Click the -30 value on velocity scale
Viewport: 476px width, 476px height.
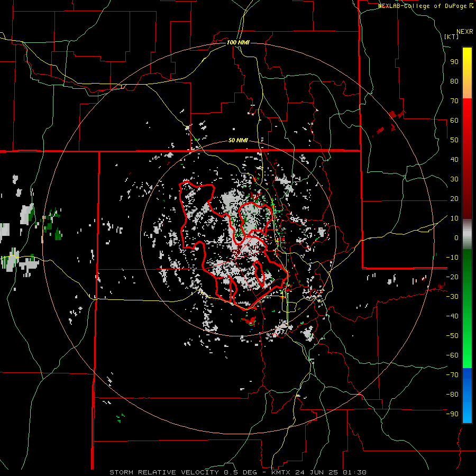[x=452, y=297]
